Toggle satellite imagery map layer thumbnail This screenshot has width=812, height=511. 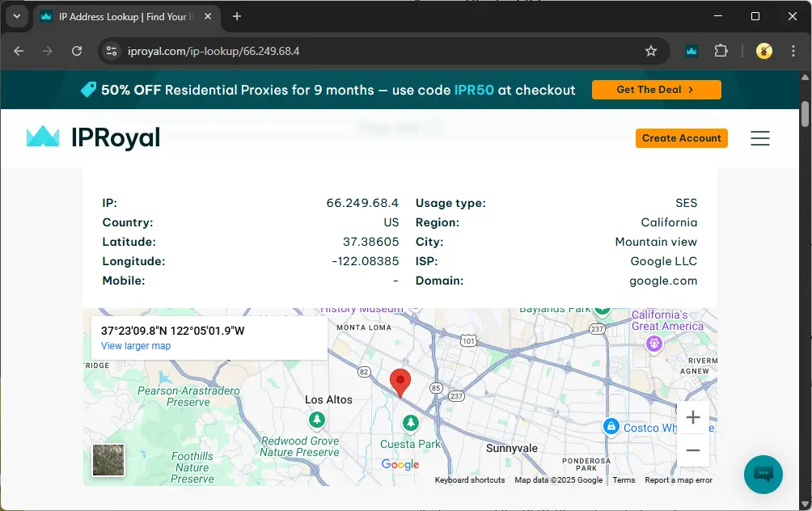tap(108, 460)
